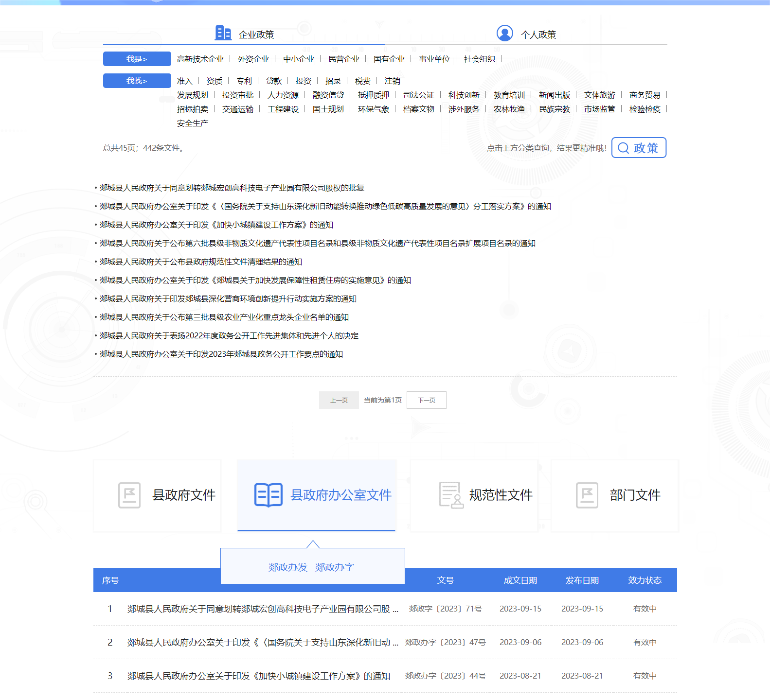Choose the 环保气象 topic

[x=374, y=109]
